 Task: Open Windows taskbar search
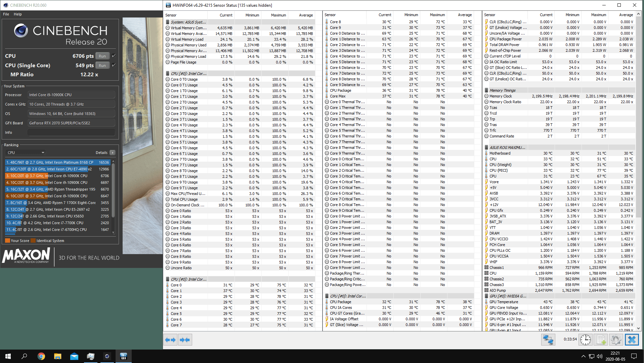pos(24,356)
